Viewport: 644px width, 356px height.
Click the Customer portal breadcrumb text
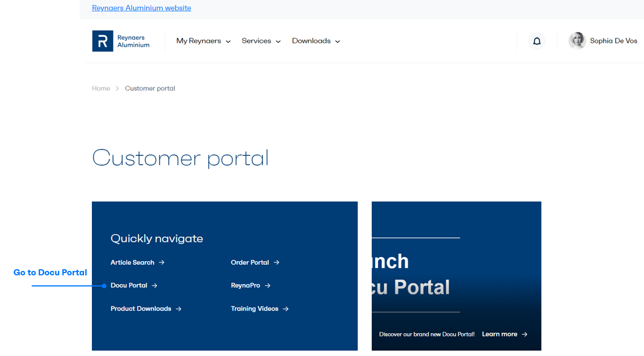pos(150,88)
